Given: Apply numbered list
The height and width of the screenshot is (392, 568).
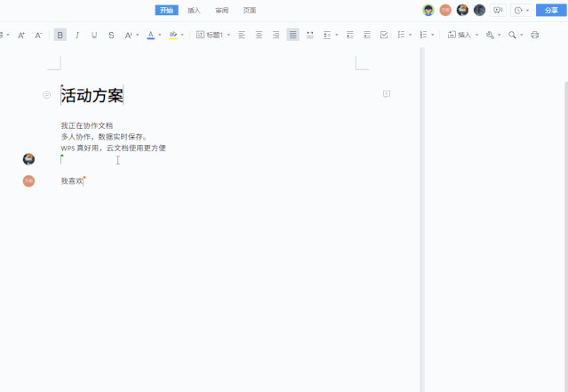Looking at the screenshot, I should pyautogui.click(x=423, y=36).
